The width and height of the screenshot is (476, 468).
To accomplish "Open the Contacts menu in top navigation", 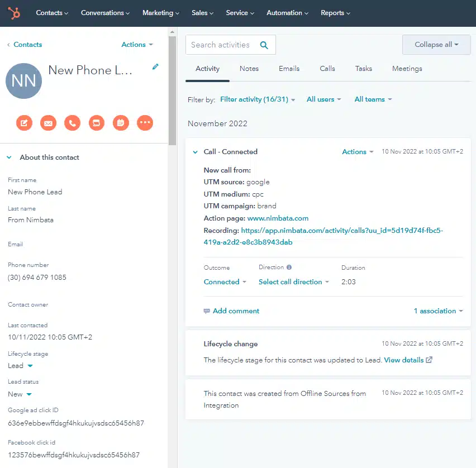I will click(52, 13).
